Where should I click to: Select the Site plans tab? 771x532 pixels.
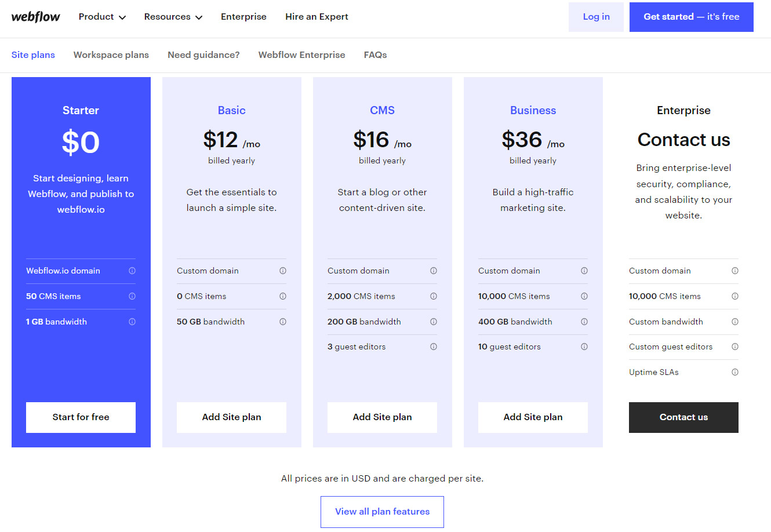pyautogui.click(x=33, y=55)
